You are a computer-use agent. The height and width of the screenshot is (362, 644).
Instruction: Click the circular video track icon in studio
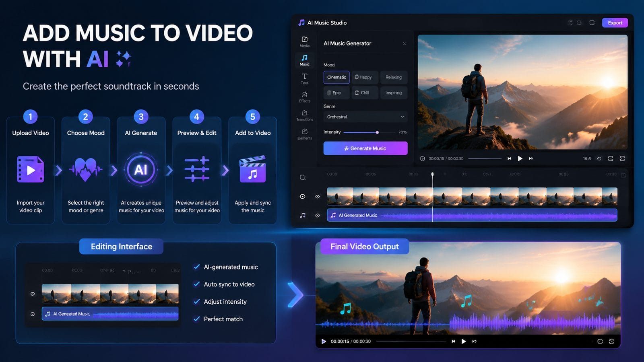(303, 196)
